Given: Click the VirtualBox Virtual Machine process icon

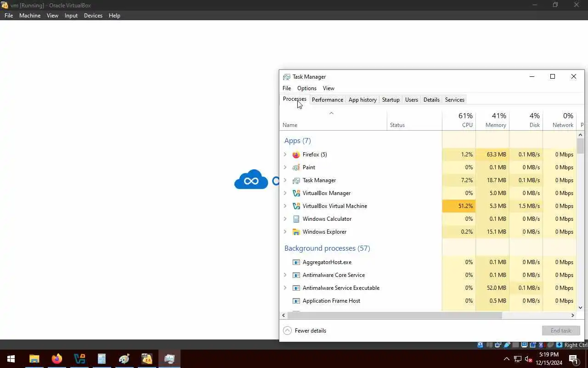Looking at the screenshot, I should (x=296, y=206).
